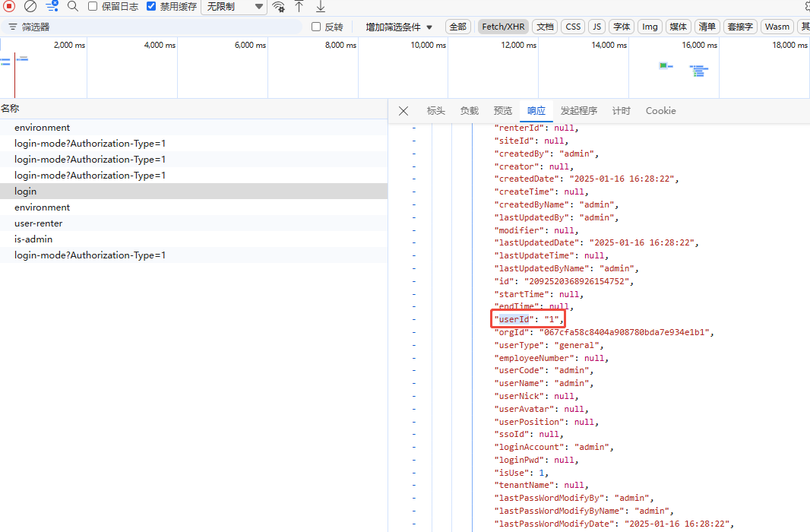810x532 pixels.
Task: Filter by 套接字 request type
Action: tap(740, 27)
